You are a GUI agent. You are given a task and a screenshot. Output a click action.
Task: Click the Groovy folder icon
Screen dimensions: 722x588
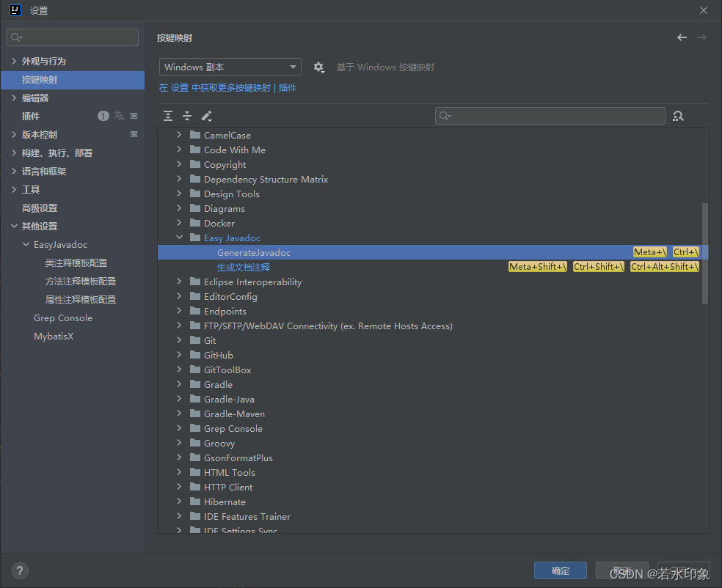(x=195, y=443)
